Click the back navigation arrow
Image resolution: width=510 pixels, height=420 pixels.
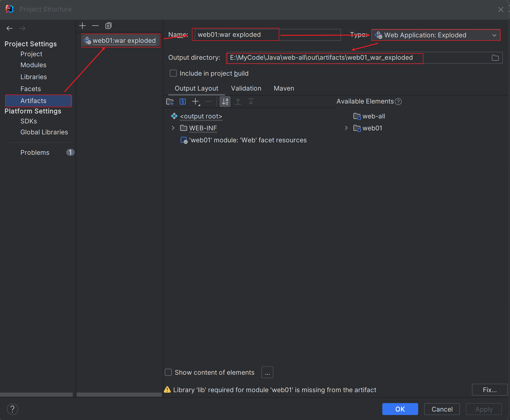9,28
